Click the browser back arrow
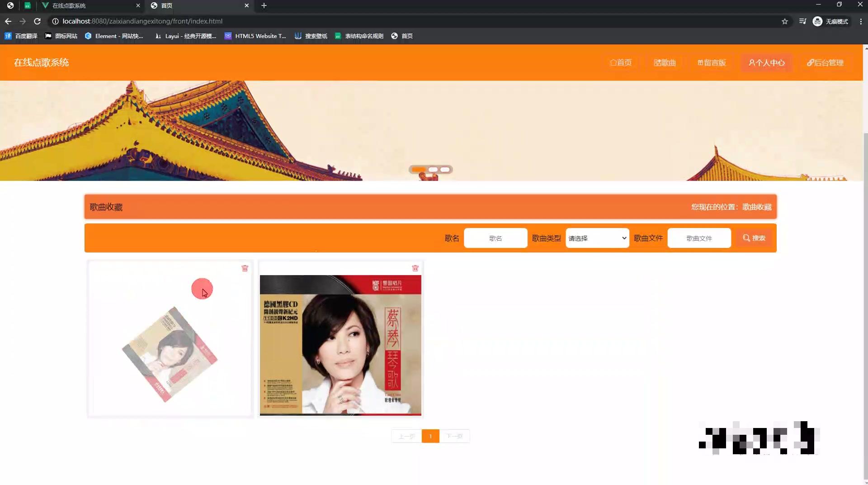Viewport: 868px width, 485px height. (x=8, y=21)
